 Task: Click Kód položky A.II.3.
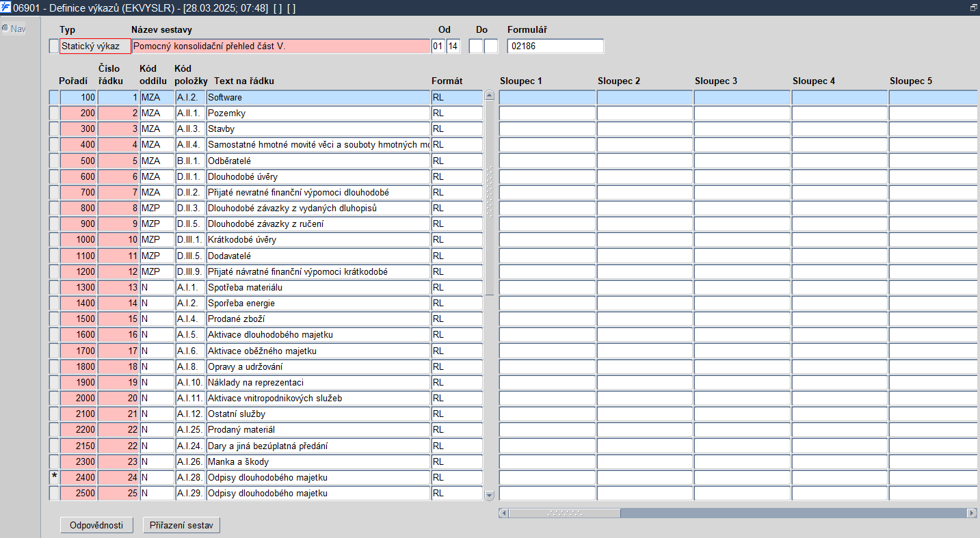pos(191,129)
